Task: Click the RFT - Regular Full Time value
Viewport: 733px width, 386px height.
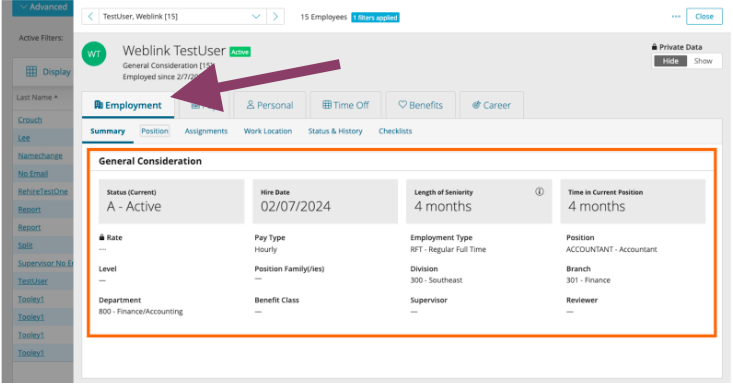Action: [x=448, y=249]
